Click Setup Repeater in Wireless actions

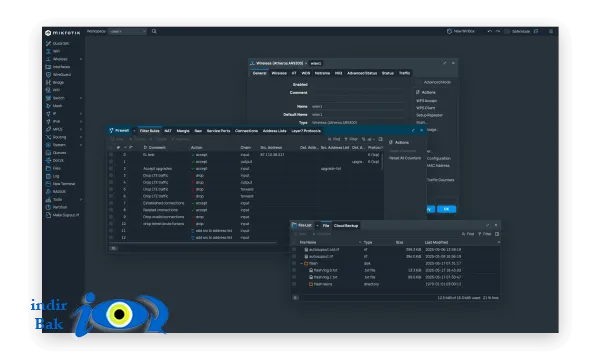pos(429,115)
